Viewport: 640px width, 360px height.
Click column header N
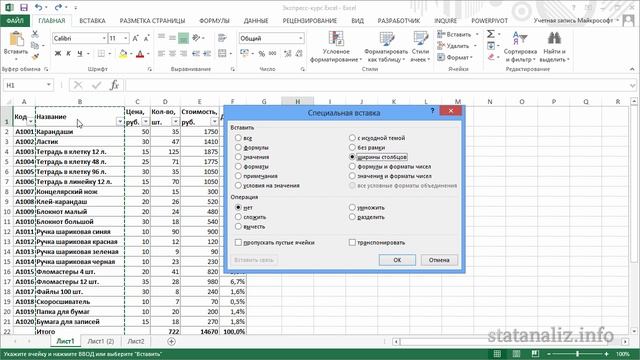pyautogui.click(x=490, y=101)
